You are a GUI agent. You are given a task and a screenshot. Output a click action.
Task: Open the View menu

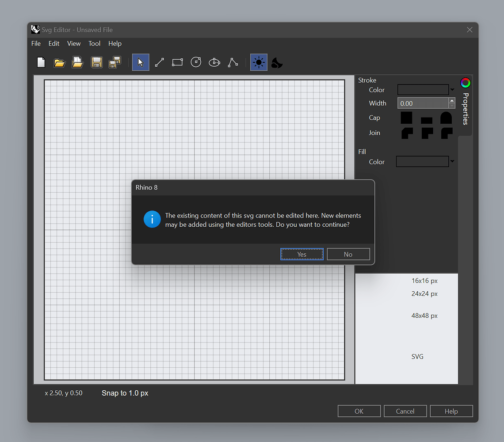click(73, 43)
